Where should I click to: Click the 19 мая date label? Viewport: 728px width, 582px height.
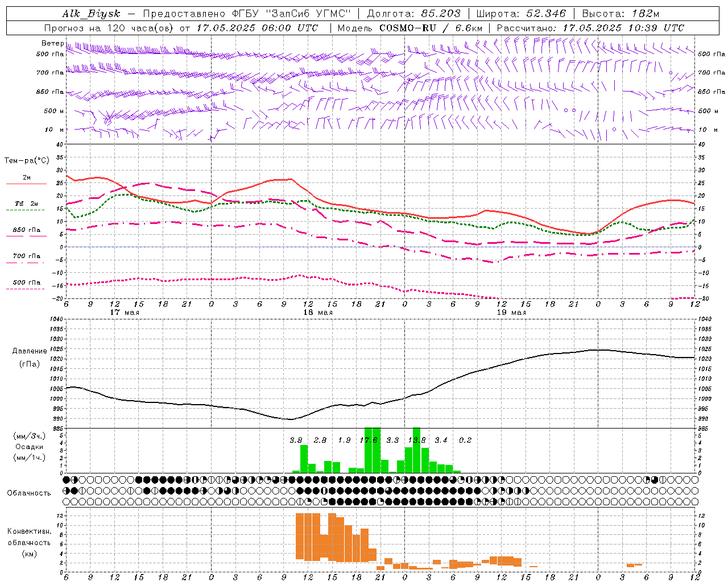pos(511,313)
